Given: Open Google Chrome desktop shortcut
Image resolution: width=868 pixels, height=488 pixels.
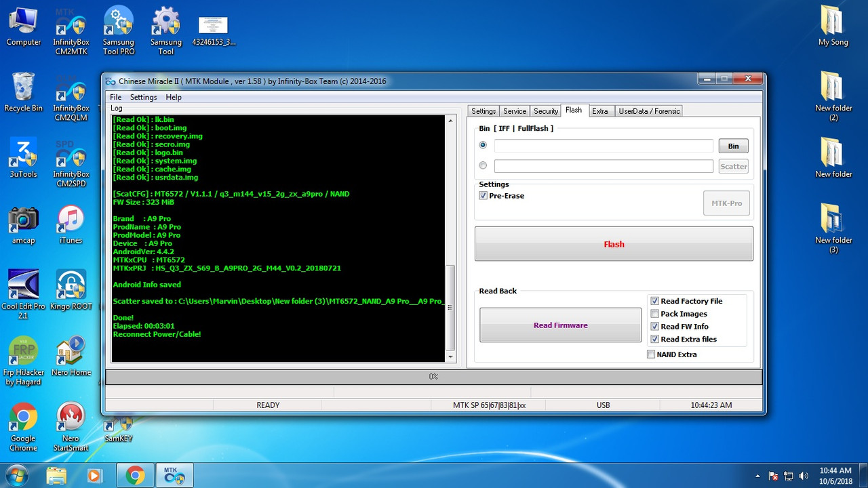Looking at the screenshot, I should pyautogui.click(x=24, y=427).
